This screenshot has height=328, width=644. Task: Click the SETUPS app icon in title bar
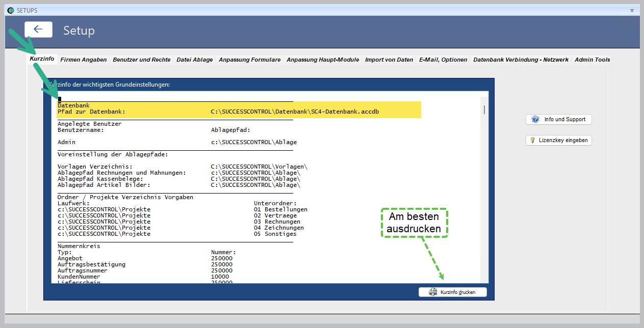pos(11,10)
